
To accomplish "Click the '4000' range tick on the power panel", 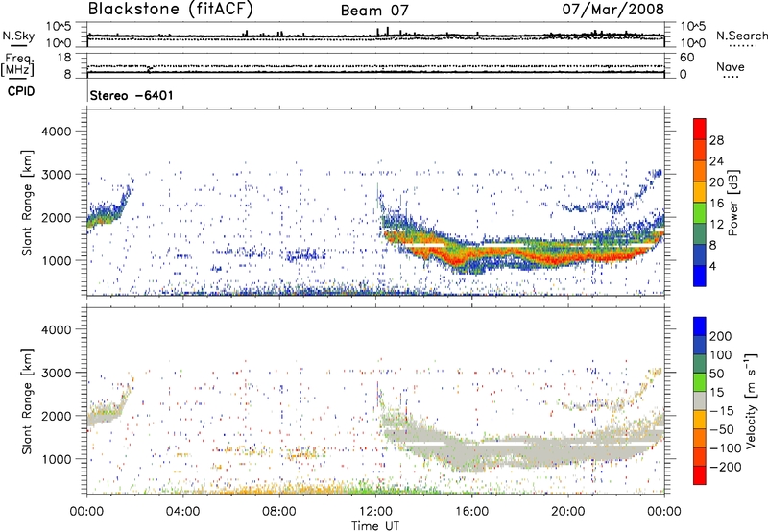I will click(x=57, y=132).
